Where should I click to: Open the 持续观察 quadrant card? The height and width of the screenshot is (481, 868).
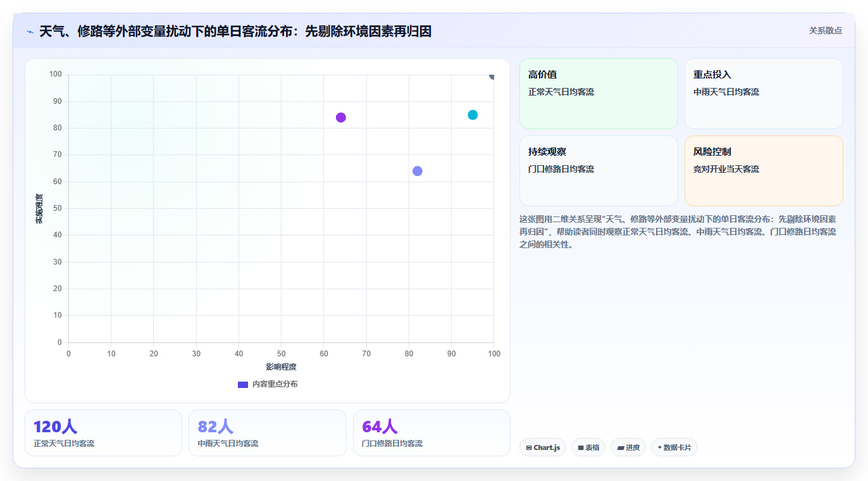pos(598,171)
